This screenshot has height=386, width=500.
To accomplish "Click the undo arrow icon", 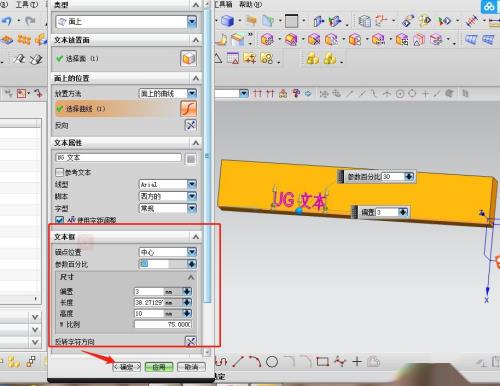I will tap(7, 21).
